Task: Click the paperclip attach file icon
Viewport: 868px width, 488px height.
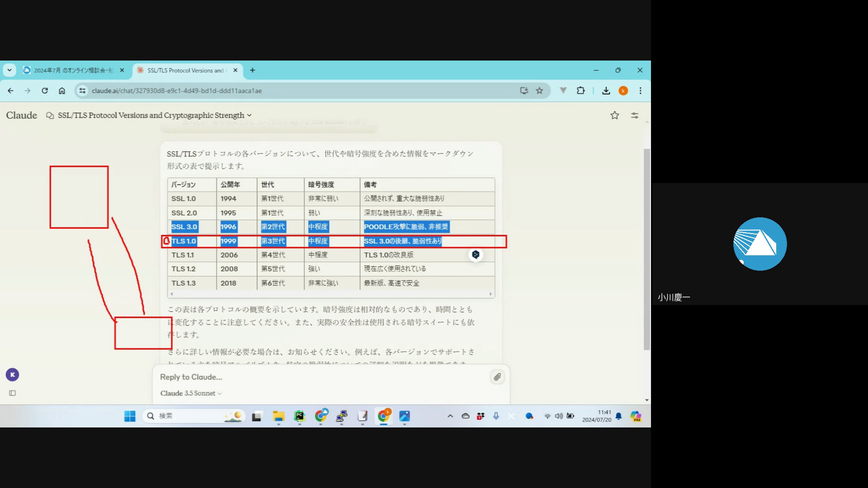Action: point(497,377)
